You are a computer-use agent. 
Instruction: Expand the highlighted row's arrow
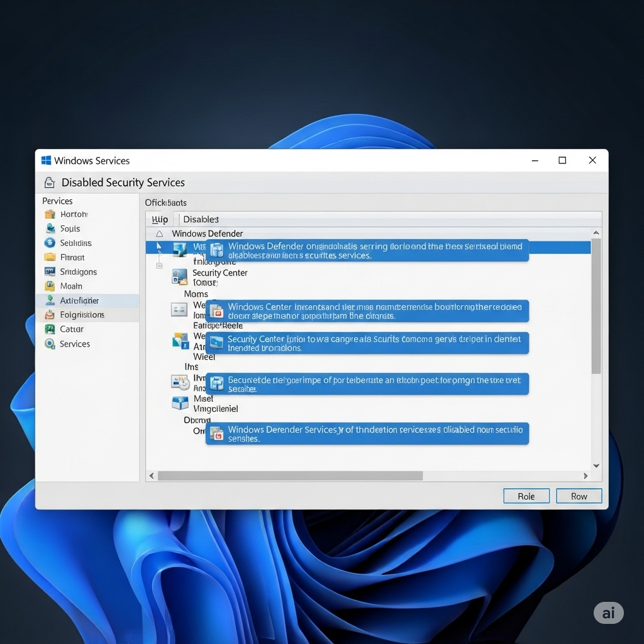pos(159,246)
